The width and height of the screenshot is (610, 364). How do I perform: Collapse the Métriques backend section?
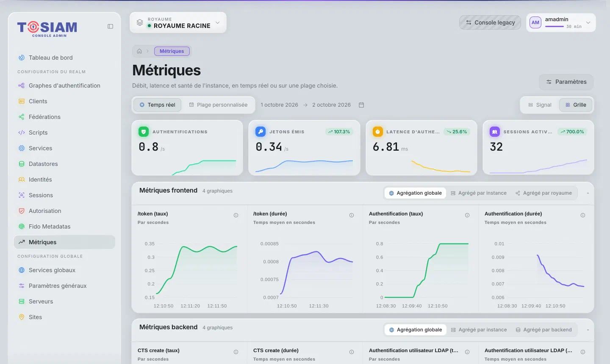(588, 330)
